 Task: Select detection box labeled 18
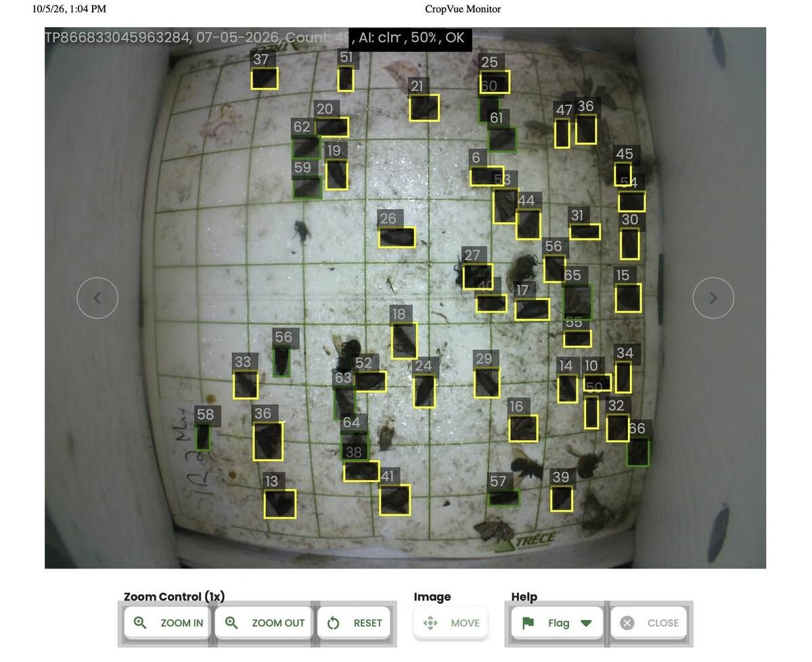tap(404, 340)
